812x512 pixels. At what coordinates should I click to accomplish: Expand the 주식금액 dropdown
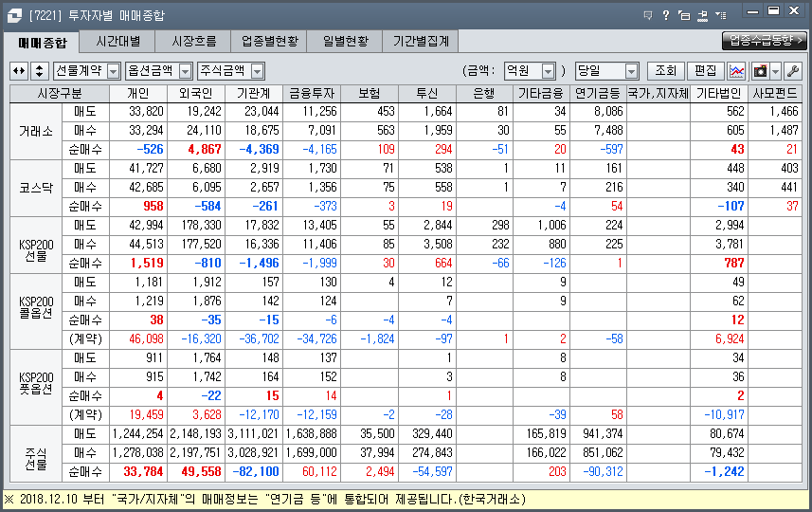coord(258,71)
